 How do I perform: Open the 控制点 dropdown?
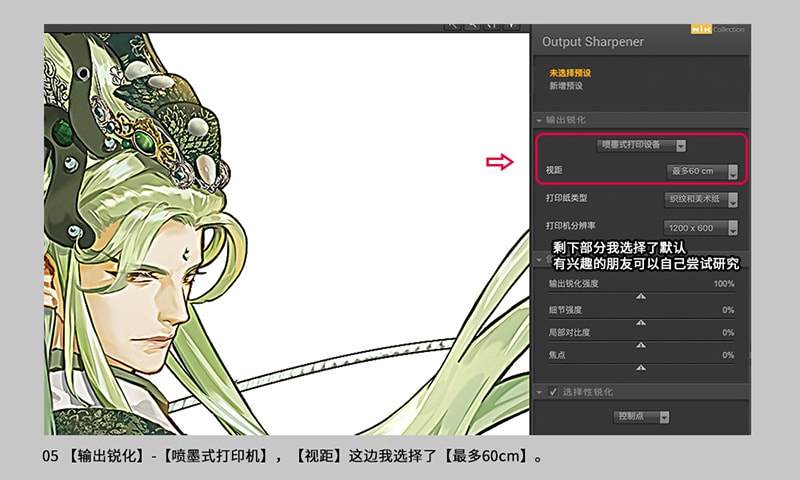click(x=641, y=416)
